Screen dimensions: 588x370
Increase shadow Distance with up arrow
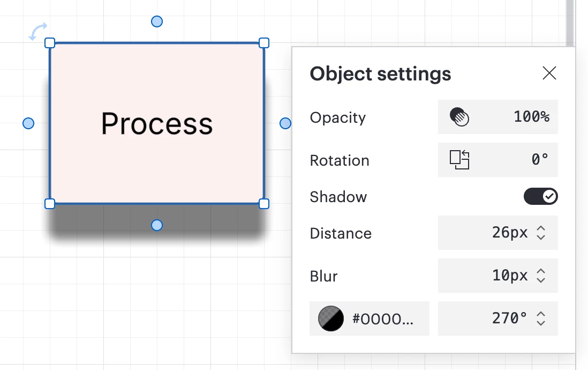click(541, 228)
